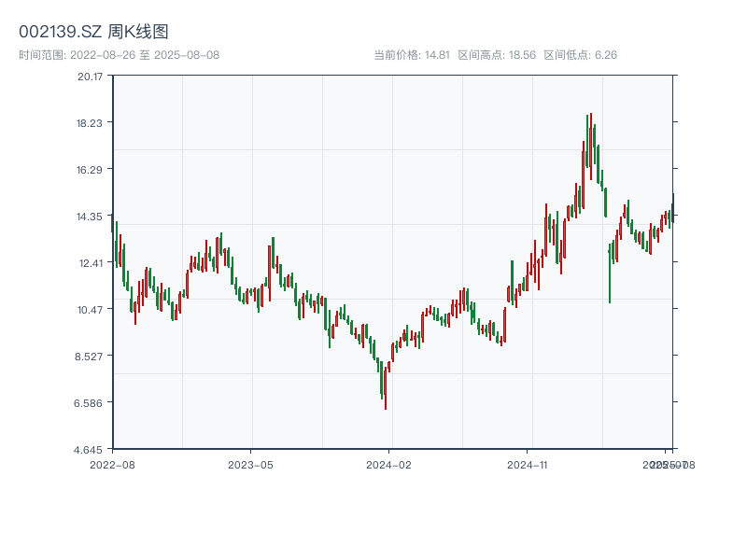
Task: Click the 2024-11 x-axis date label
Action: pyautogui.click(x=527, y=464)
